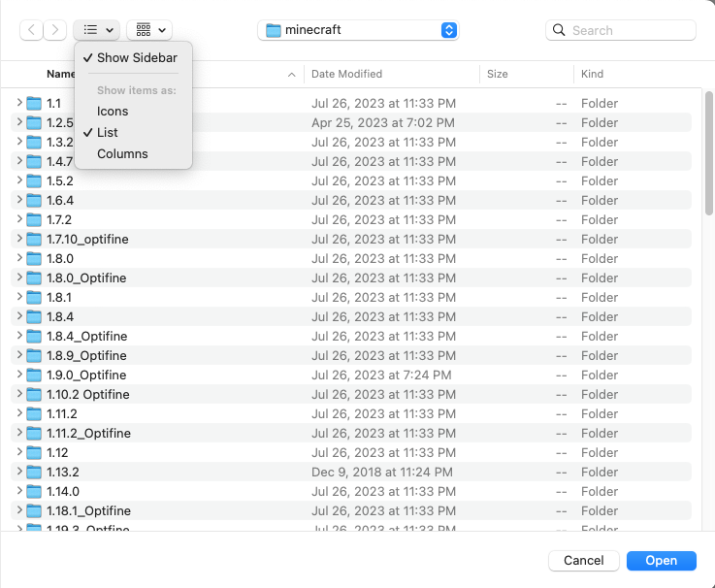Select the 1.11.2_Optifine folder icon
This screenshot has height=588, width=715.
click(x=34, y=434)
